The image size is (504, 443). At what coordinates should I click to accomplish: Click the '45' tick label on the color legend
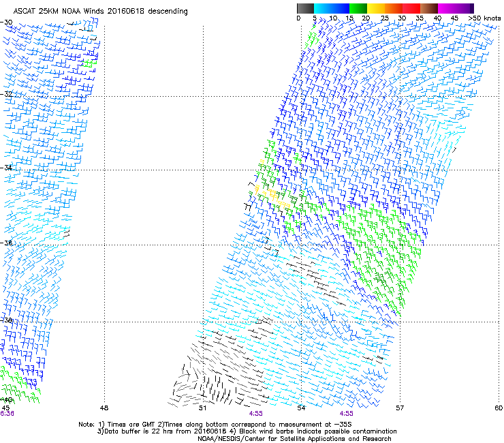point(454,18)
